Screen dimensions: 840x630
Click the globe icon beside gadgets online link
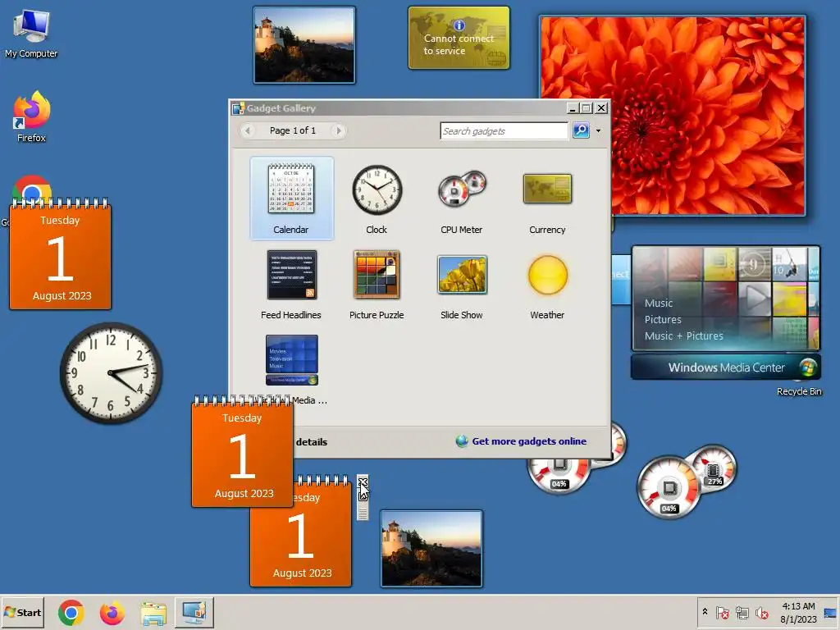pyautogui.click(x=462, y=441)
